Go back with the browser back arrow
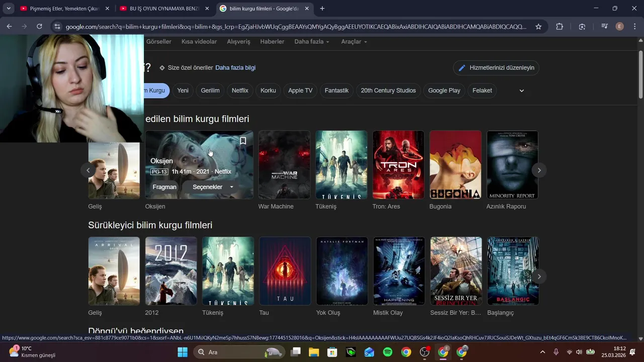Image resolution: width=644 pixels, height=362 pixels. coord(9,27)
